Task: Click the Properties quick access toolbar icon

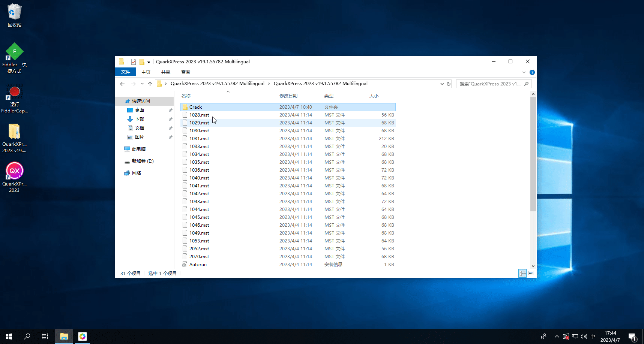Action: (134, 62)
